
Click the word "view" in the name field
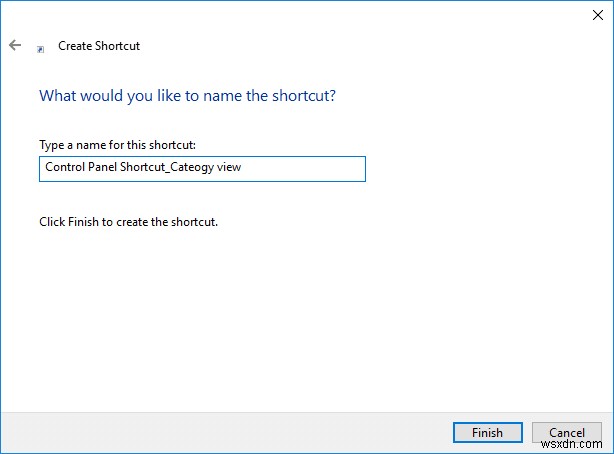click(x=228, y=168)
